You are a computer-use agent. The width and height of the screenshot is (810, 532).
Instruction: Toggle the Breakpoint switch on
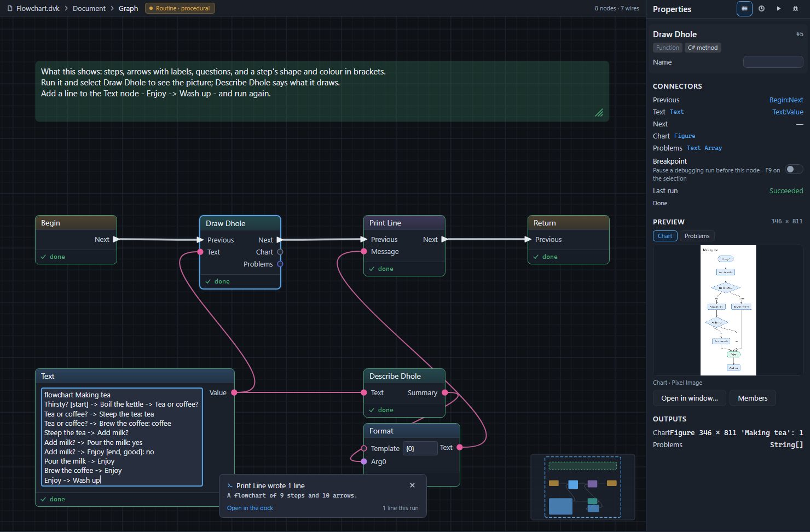794,169
